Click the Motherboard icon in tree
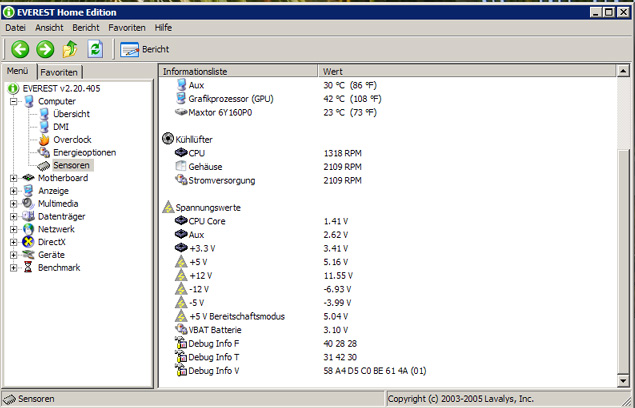 (x=28, y=177)
